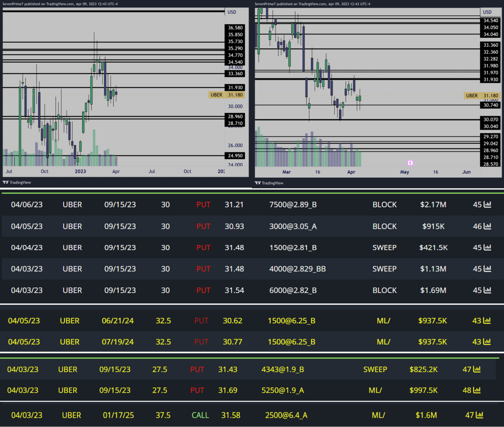
Task: Click the green CALL label in the bottom row
Action: 200,415
